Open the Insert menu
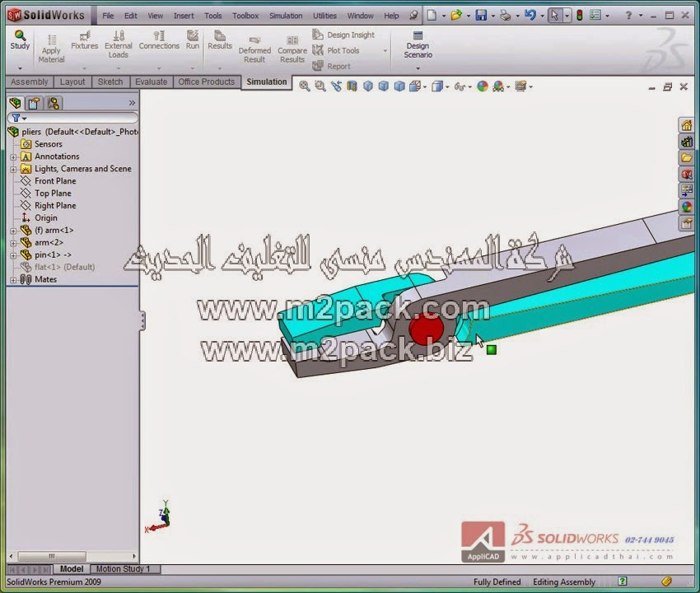 coord(184,16)
